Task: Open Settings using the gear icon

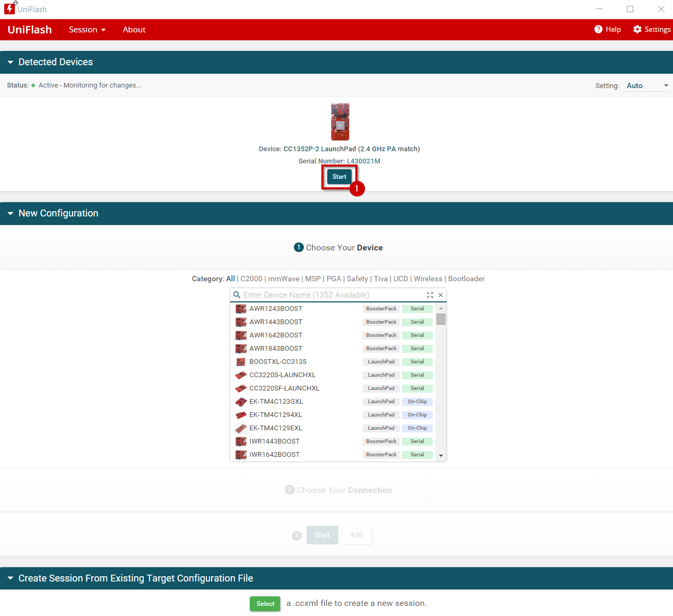Action: pyautogui.click(x=636, y=29)
